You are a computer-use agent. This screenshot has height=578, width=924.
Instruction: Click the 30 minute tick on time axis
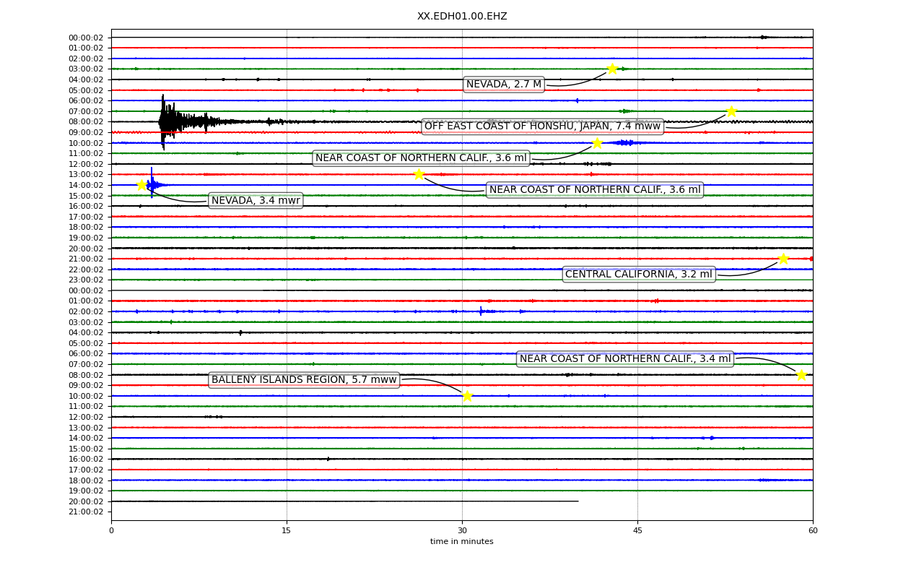point(462,531)
